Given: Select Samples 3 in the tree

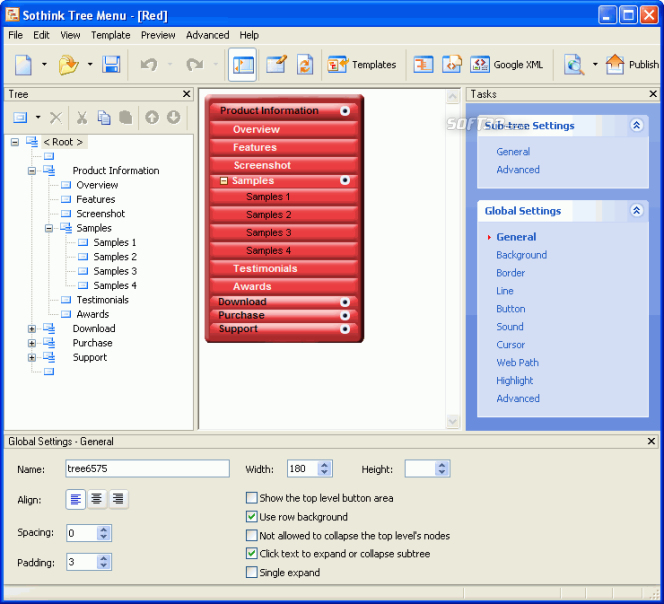Looking at the screenshot, I should [115, 271].
